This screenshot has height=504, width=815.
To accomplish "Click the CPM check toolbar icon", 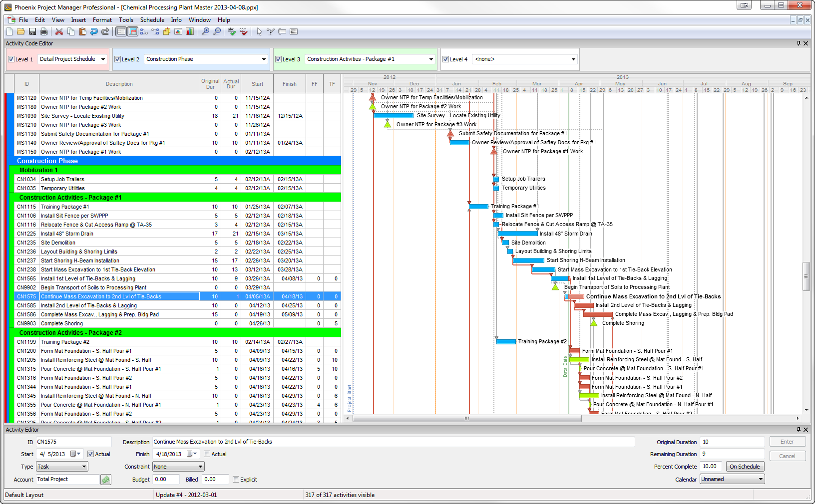I will [x=243, y=31].
